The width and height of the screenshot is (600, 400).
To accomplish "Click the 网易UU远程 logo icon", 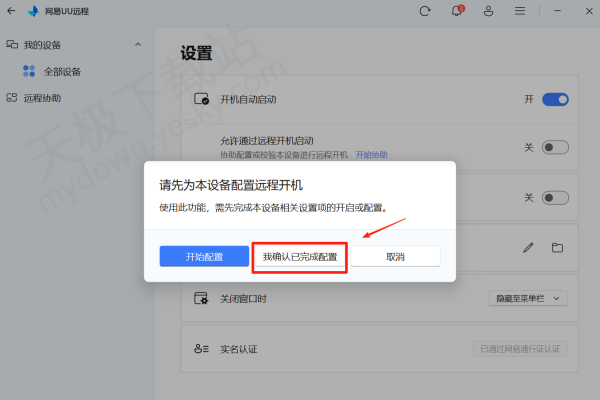I will pos(33,12).
